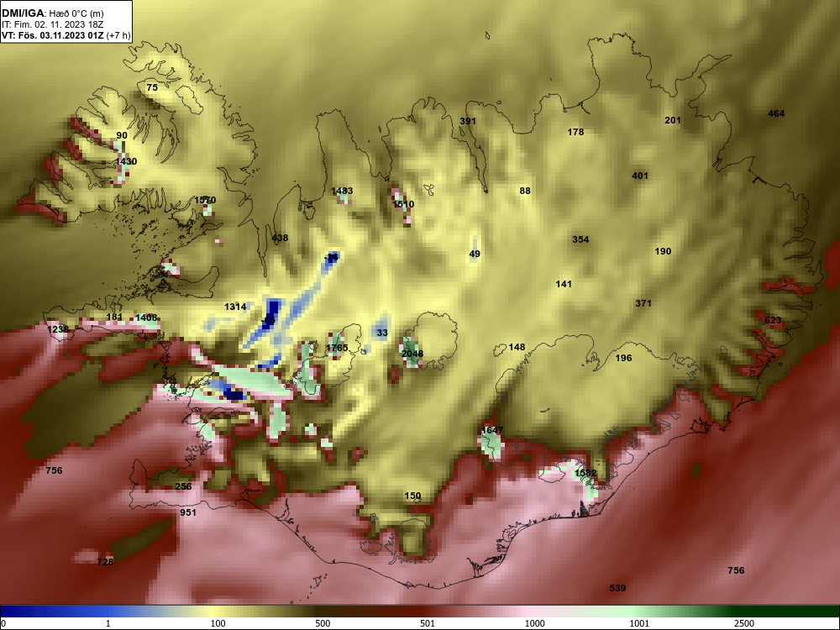Click the map value 354
840x630 pixels.
[x=580, y=239]
